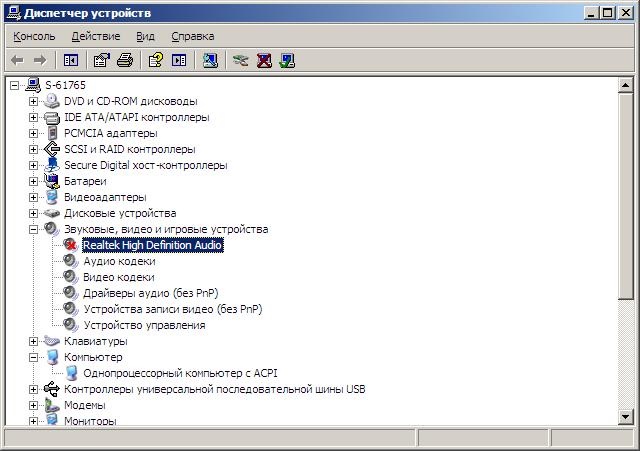Click the IDE ATA/ATAPI controller icon
Screen dimensions: 640x451
pos(52,118)
